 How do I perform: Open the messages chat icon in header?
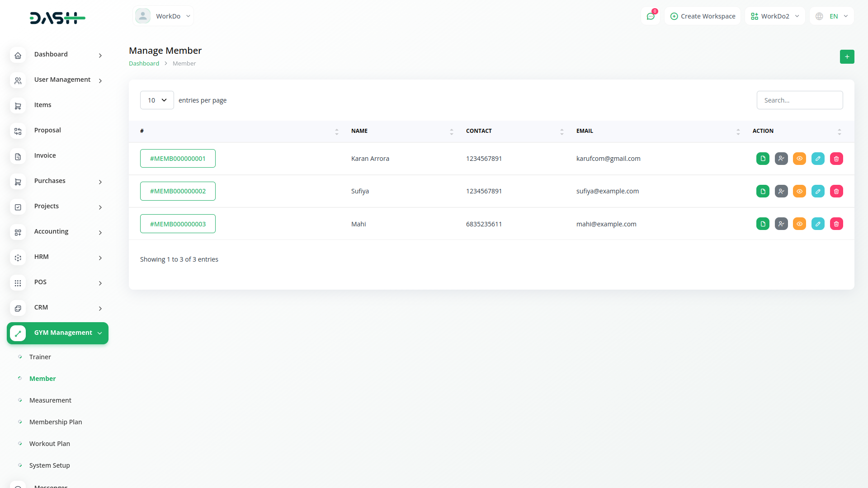coord(651,16)
